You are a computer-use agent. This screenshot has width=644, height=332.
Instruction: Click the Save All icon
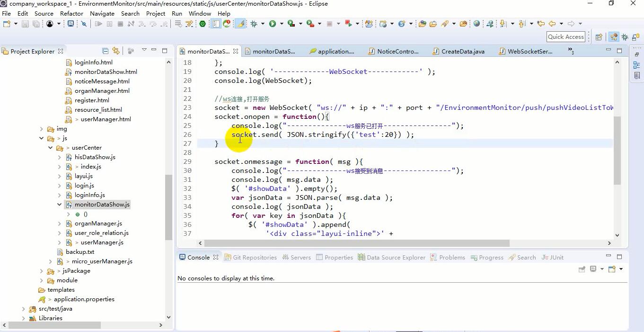[x=36, y=24]
